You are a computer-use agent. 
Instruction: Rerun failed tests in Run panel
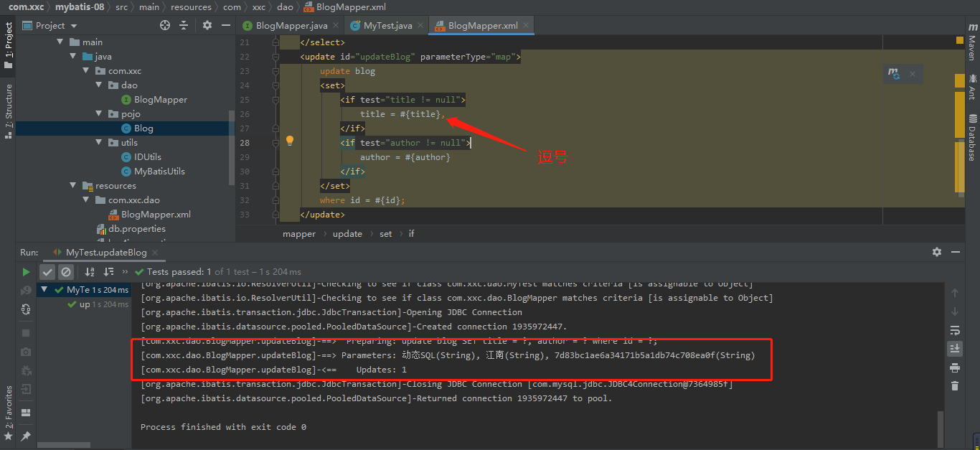pyautogui.click(x=27, y=291)
